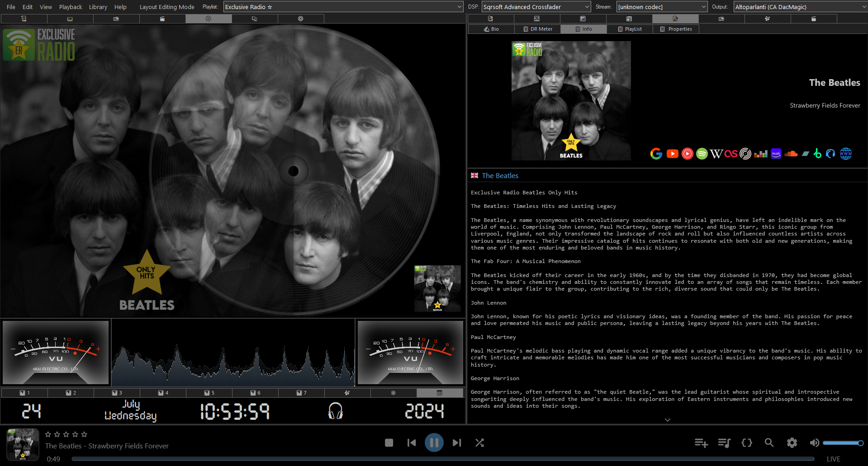Image resolution: width=868 pixels, height=466 pixels.
Task: Open the SoundCloud link icon
Action: 791,154
